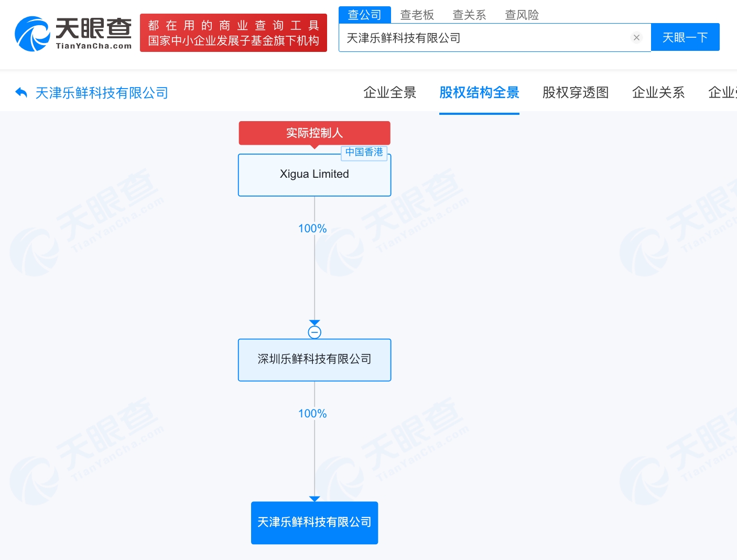Collapse 深圳乐鲜科技有限公司 using the minus icon
Screen dimensions: 737x560
314,331
